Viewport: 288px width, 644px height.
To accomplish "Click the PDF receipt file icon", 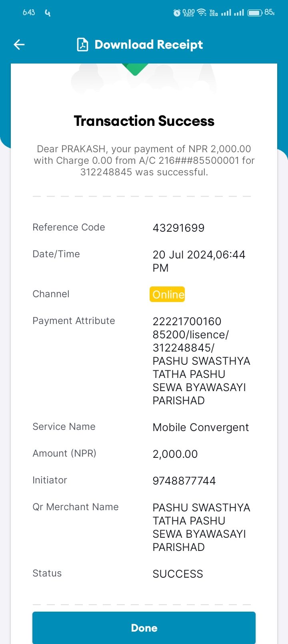I will coord(82,44).
